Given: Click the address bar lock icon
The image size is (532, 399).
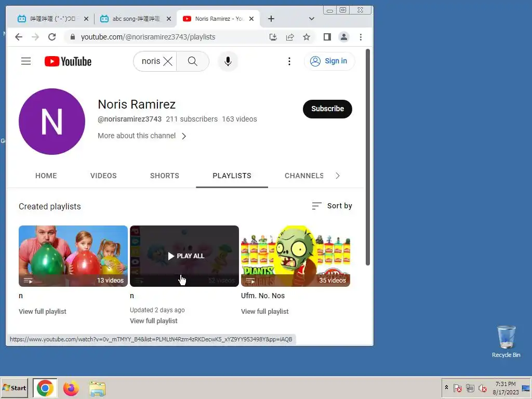Looking at the screenshot, I should click(x=72, y=37).
